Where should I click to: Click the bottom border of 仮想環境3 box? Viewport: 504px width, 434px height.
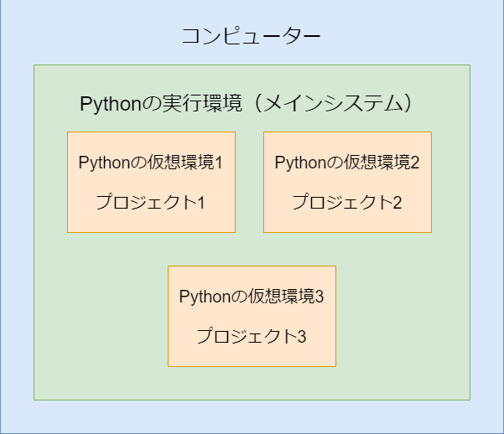pos(252,366)
